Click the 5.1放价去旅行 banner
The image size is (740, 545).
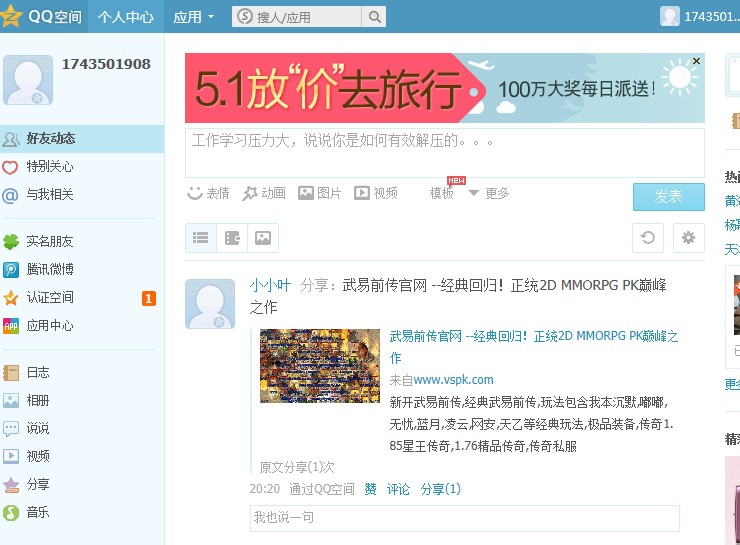click(445, 88)
